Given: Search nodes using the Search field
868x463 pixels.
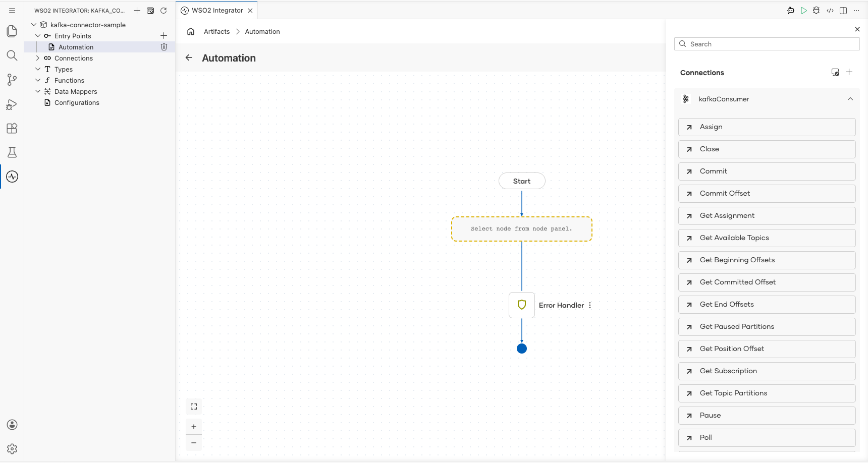Looking at the screenshot, I should (767, 44).
